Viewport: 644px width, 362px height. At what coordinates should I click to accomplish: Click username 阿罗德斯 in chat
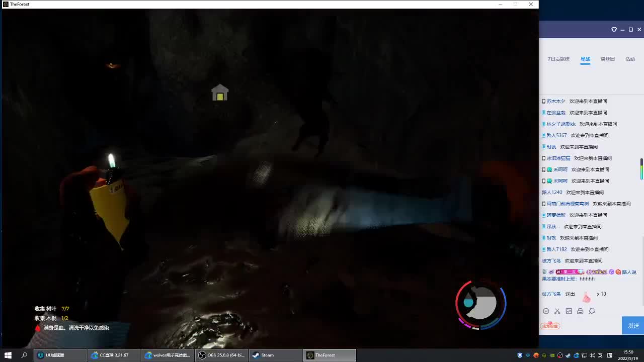pyautogui.click(x=556, y=215)
